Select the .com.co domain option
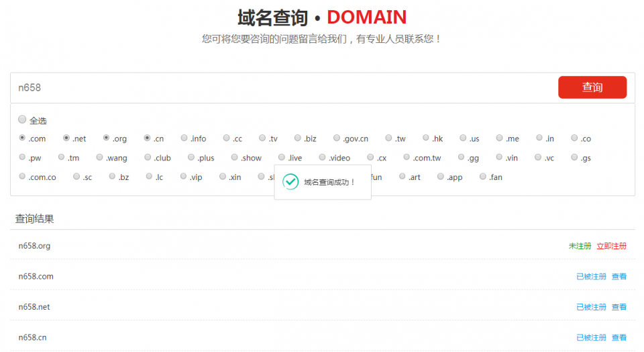The height and width of the screenshot is (352, 644). point(22,177)
